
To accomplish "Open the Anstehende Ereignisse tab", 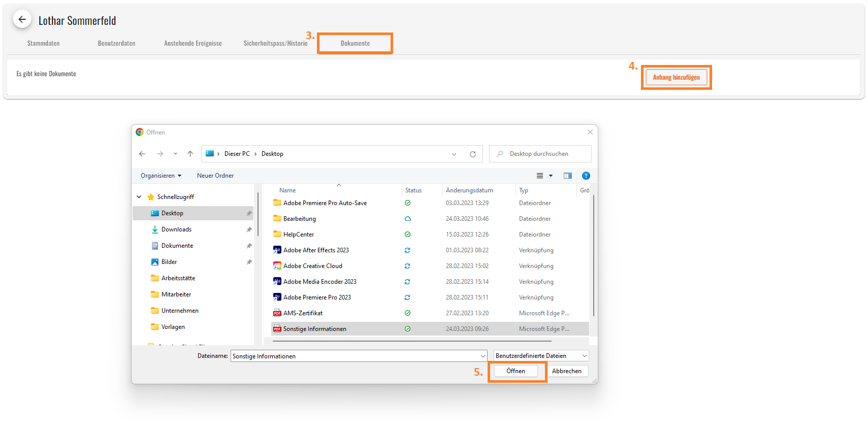I will 192,43.
